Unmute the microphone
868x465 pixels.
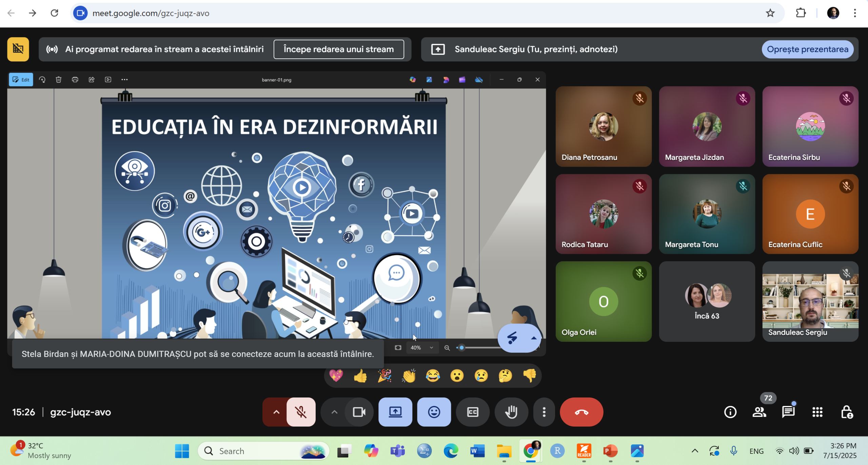click(301, 412)
